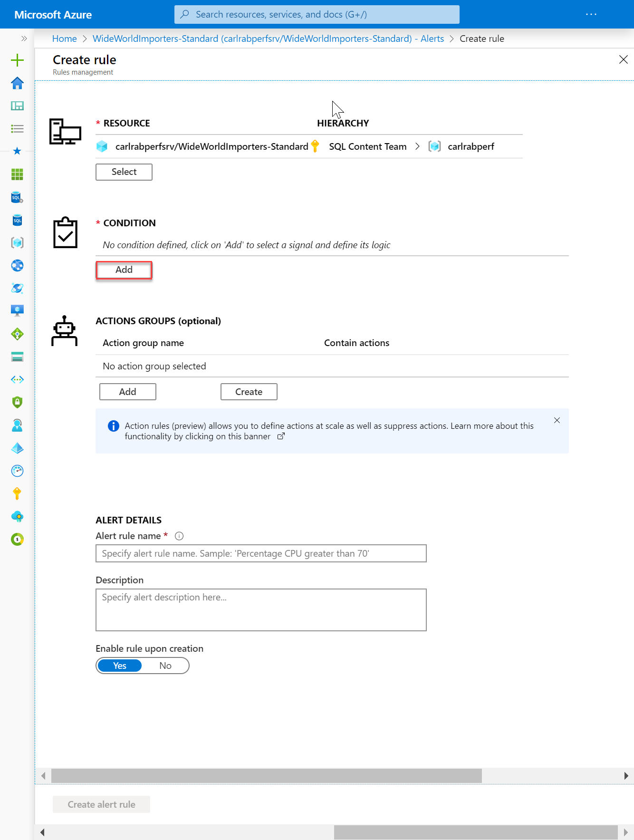
Task: Click Add under CONDITION
Action: coord(124,270)
